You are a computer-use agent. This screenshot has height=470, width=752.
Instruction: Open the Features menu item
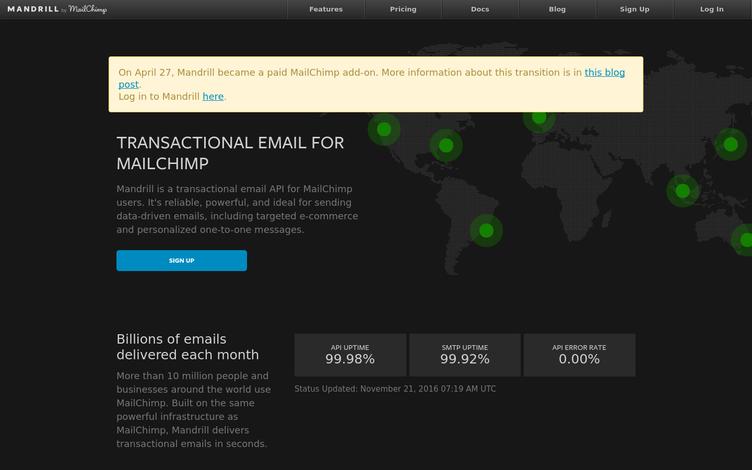tap(326, 9)
